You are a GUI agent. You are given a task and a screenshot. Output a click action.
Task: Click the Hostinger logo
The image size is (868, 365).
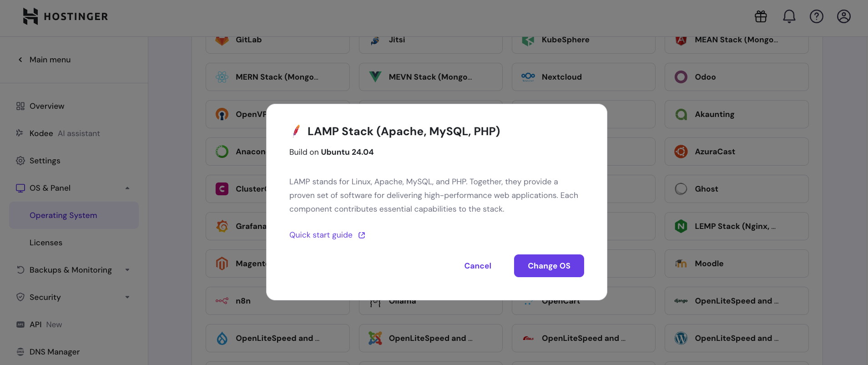point(65,16)
